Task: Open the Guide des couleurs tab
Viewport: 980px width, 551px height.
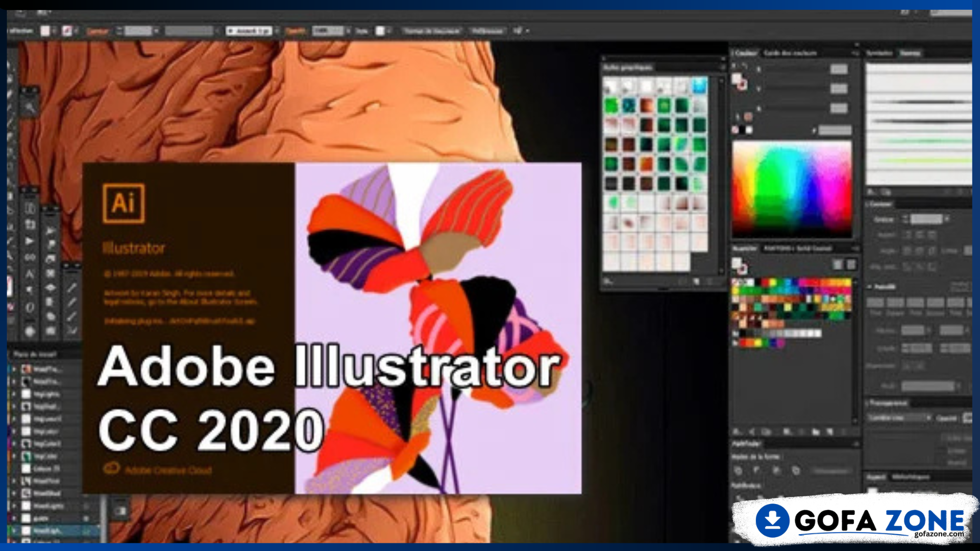Action: [790, 53]
